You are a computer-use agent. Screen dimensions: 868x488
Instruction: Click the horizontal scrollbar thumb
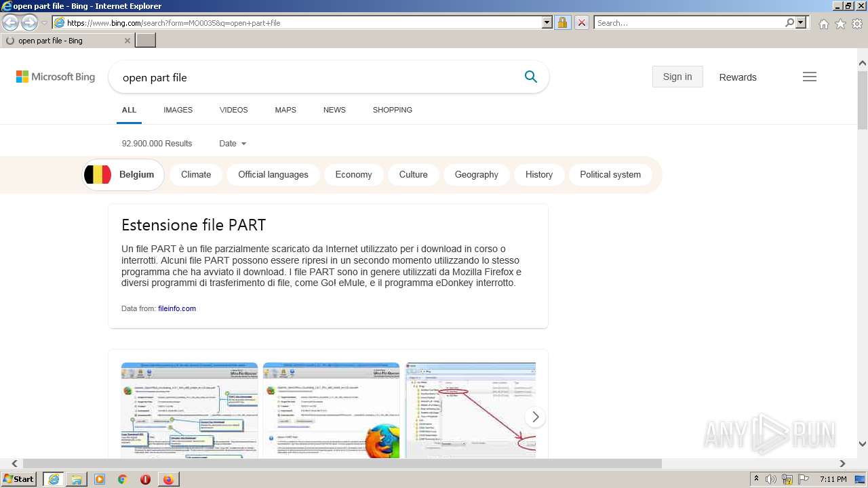tap(342, 464)
